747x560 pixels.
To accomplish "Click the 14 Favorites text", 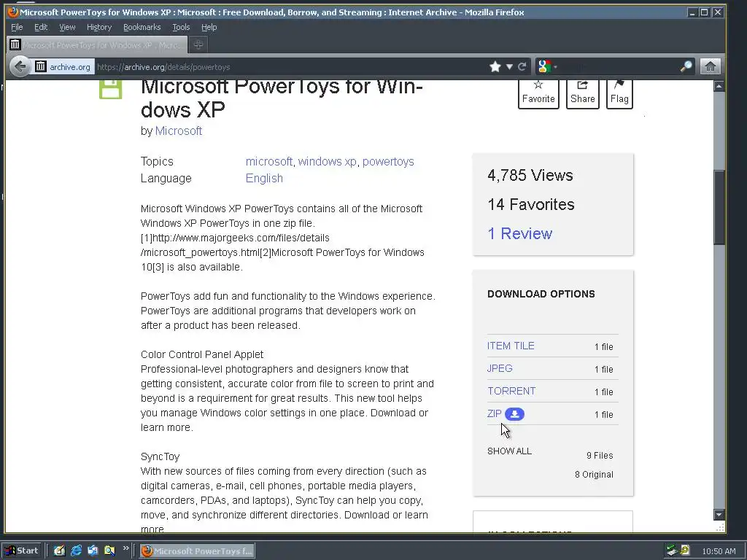I will (x=531, y=204).
